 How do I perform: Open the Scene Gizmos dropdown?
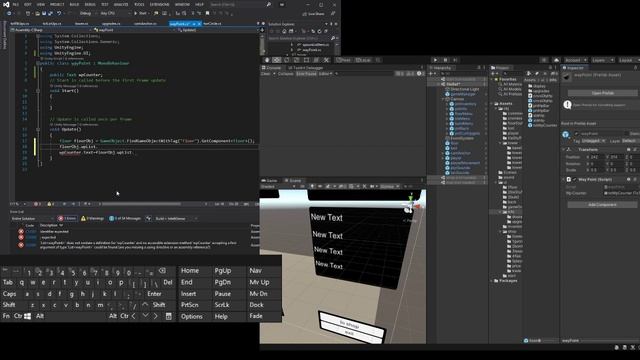pos(389,187)
